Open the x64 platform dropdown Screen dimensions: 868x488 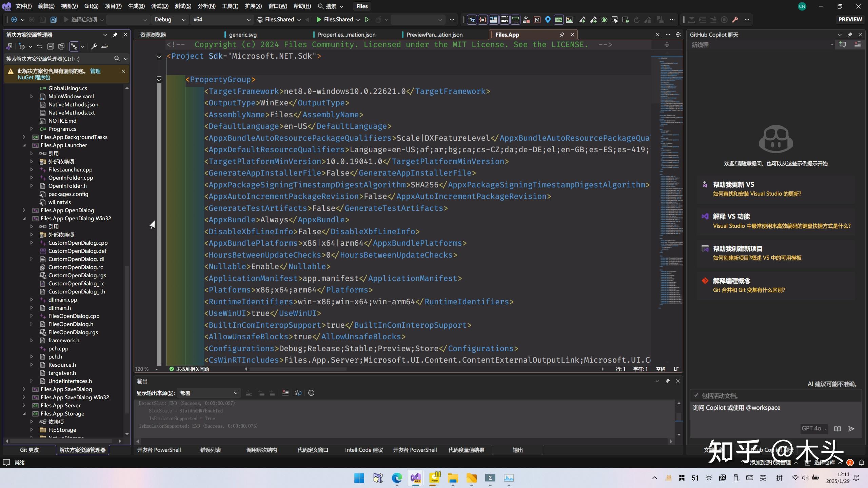pyautogui.click(x=222, y=19)
